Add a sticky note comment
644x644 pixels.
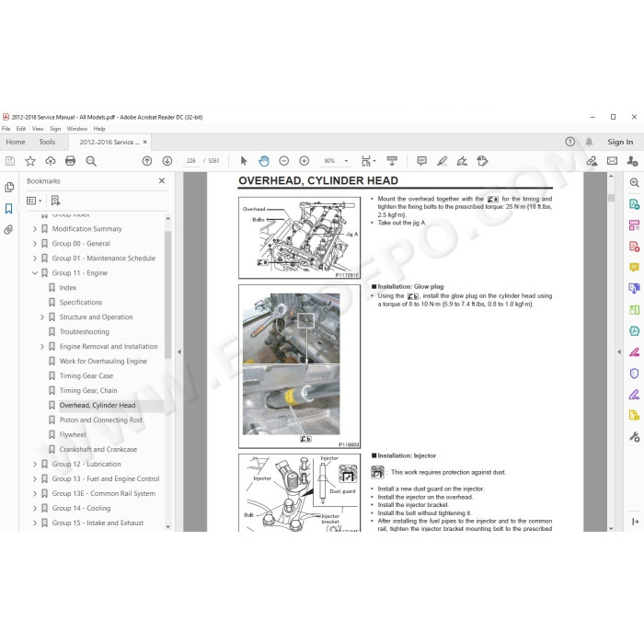coord(421,161)
